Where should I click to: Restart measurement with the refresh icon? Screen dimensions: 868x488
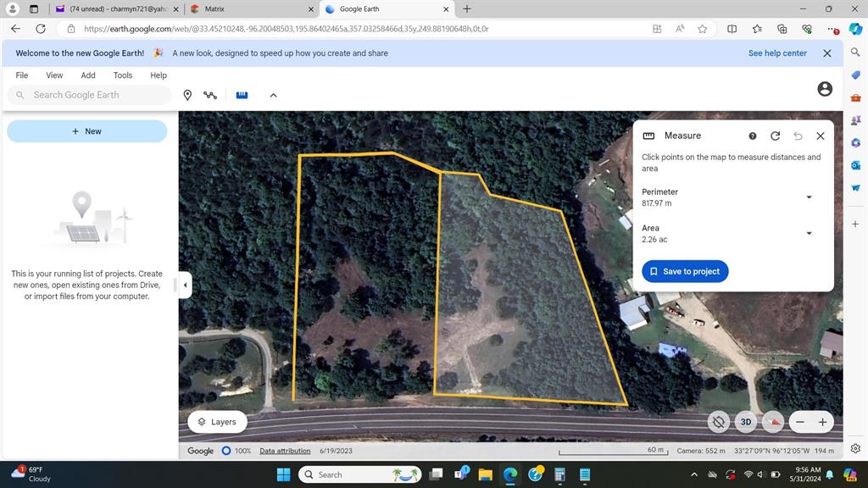point(775,136)
